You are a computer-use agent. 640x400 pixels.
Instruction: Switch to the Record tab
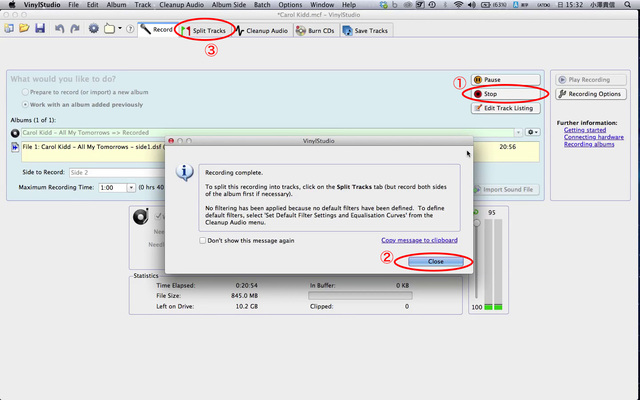tap(157, 30)
